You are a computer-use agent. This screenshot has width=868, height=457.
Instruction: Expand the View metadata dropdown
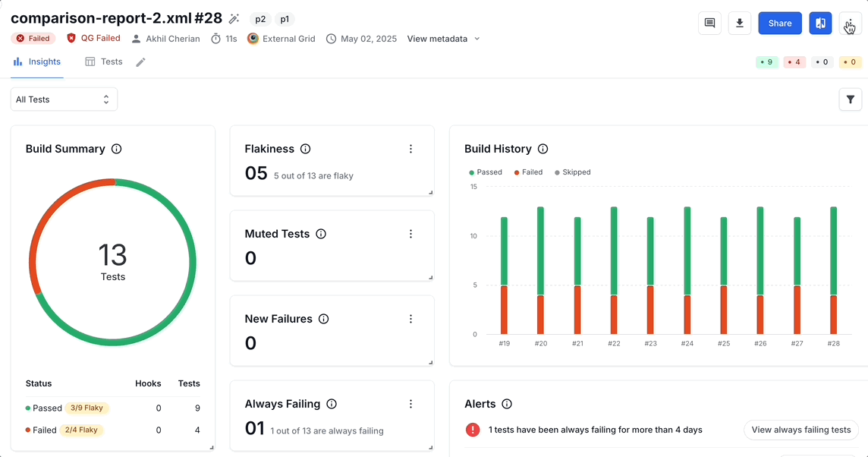(x=443, y=39)
